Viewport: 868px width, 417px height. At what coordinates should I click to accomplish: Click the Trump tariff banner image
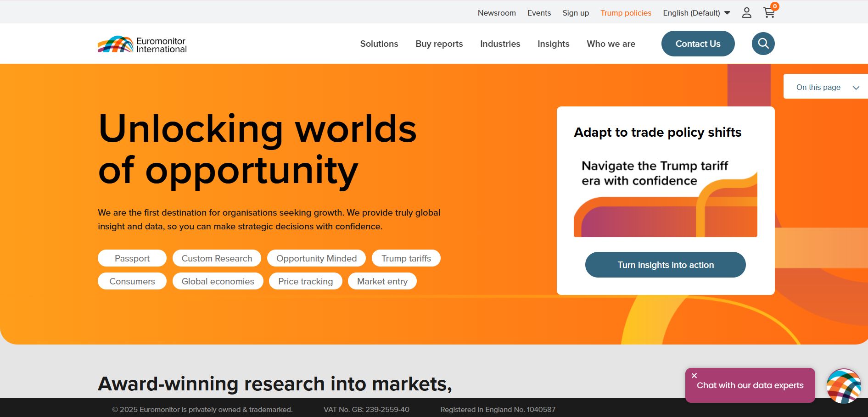(x=665, y=197)
